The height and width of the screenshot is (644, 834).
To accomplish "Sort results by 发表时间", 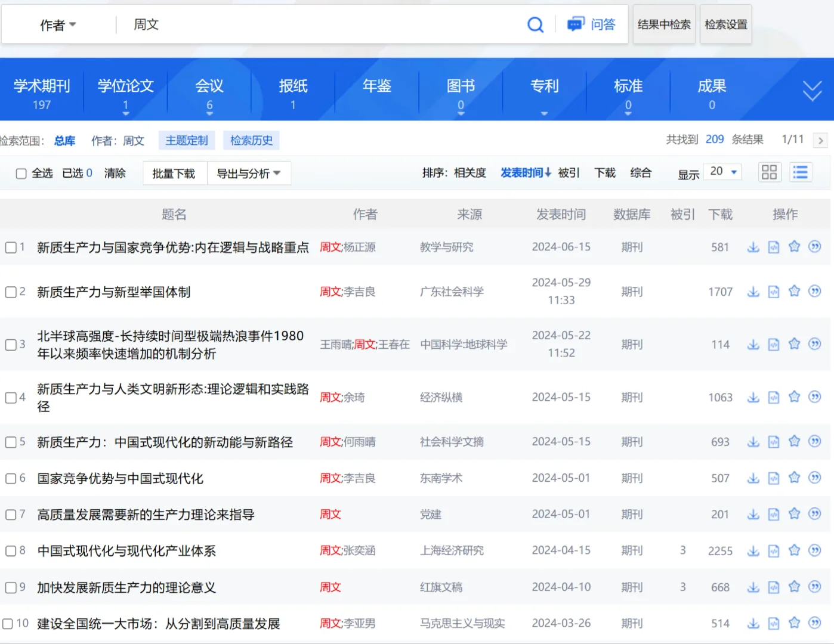I will pos(526,173).
